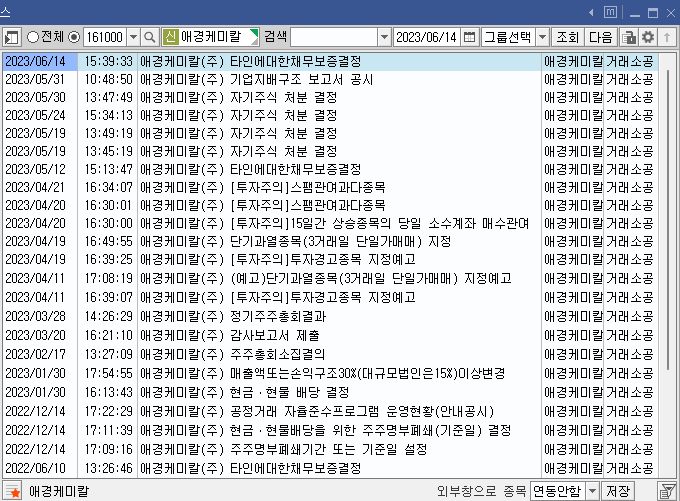Select the 감사보고서 제출 row
This screenshot has height=501, width=680.
click(330, 335)
